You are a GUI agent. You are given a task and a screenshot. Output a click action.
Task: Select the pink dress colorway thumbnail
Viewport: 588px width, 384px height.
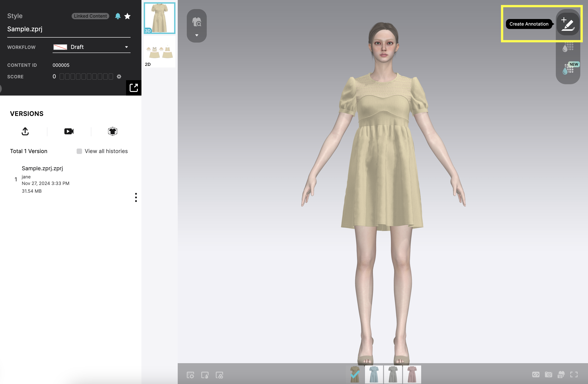tap(412, 374)
